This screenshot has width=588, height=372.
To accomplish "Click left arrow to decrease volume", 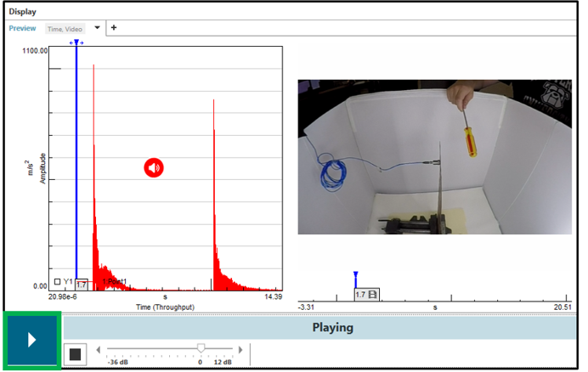I will (x=99, y=349).
